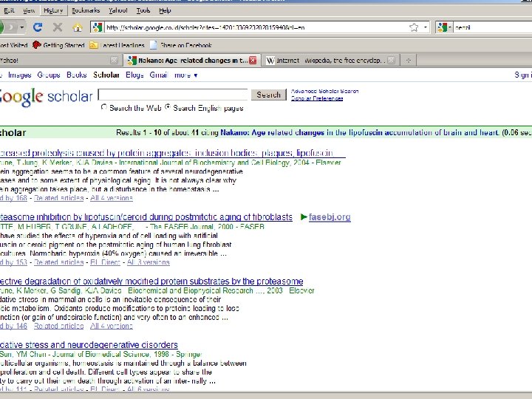532x399 pixels.
Task: Click the Wikipedia W tab favicon
Action: pos(270,61)
